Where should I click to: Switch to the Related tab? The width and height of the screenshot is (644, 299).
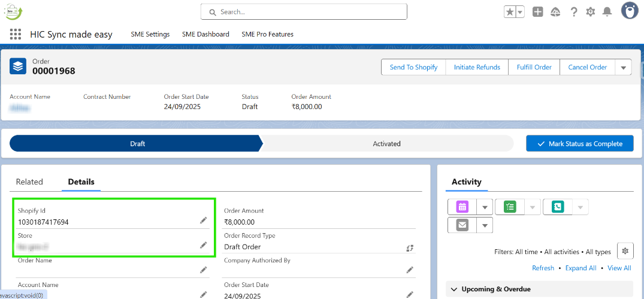pyautogui.click(x=29, y=182)
